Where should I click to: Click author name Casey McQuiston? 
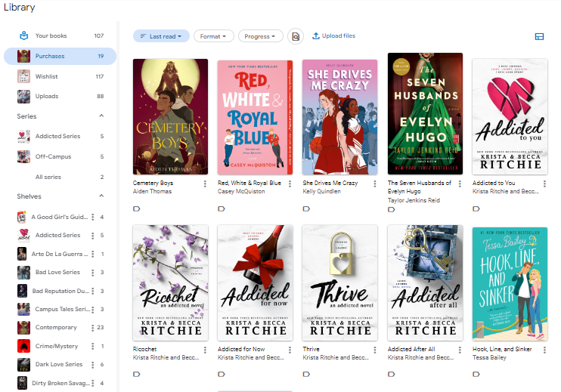point(241,192)
